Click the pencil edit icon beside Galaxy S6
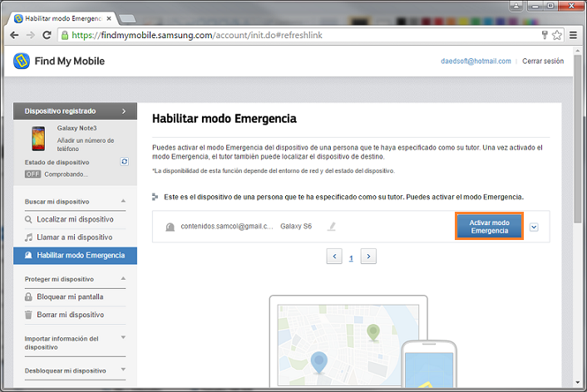This screenshot has height=392, width=587. (x=332, y=226)
